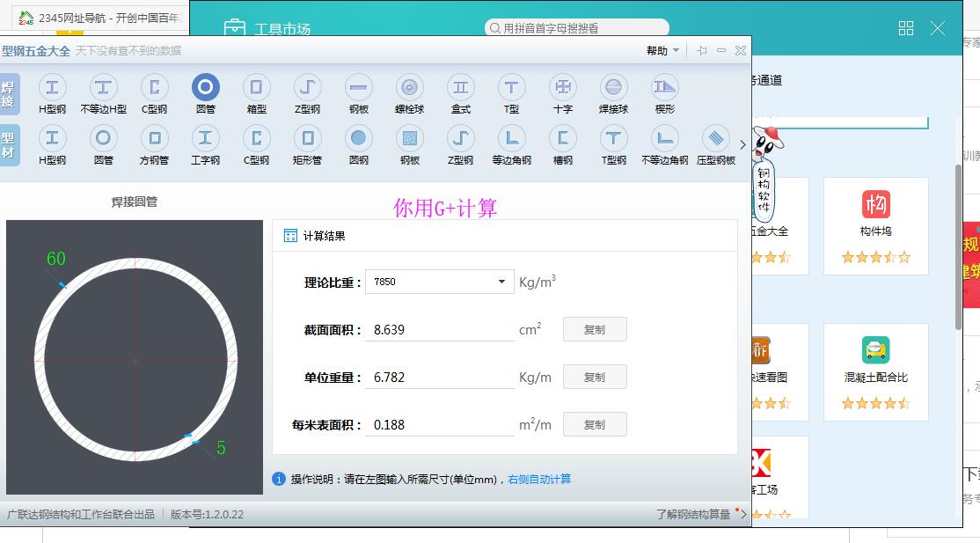980x543 pixels.
Task: Select the 圆钢 profile icon
Action: coord(359,138)
